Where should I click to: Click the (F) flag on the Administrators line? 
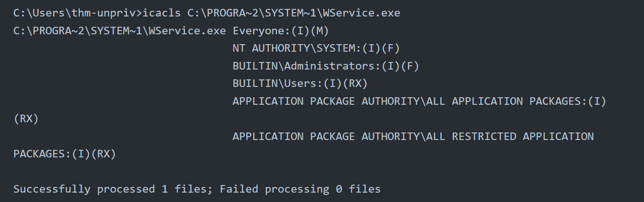pyautogui.click(x=410, y=66)
